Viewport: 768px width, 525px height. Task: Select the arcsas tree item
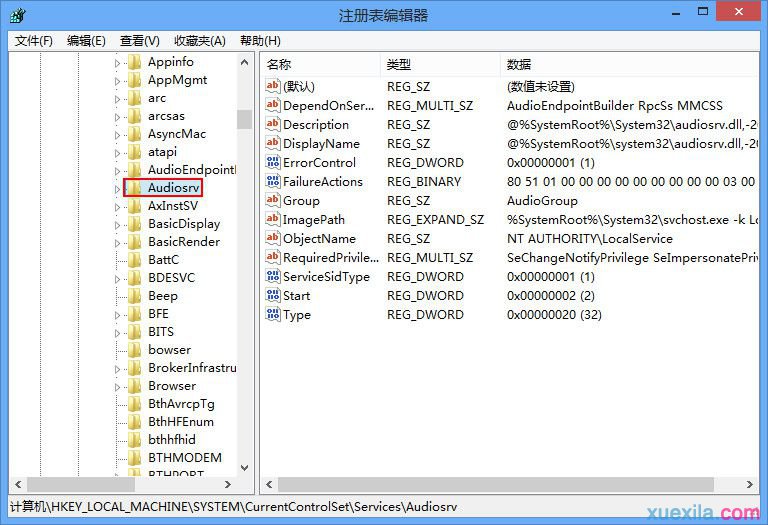pyautogui.click(x=166, y=116)
